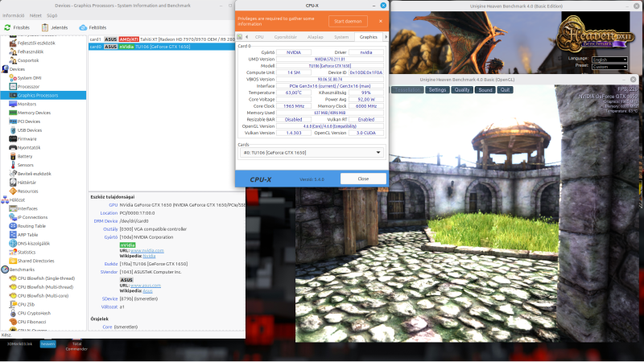
Task: Open the Asus Wikipedia link
Action: 147,290
